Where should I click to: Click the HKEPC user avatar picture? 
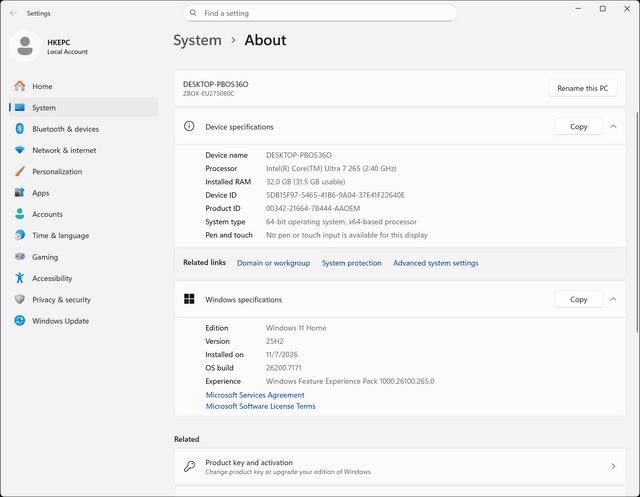click(x=25, y=46)
